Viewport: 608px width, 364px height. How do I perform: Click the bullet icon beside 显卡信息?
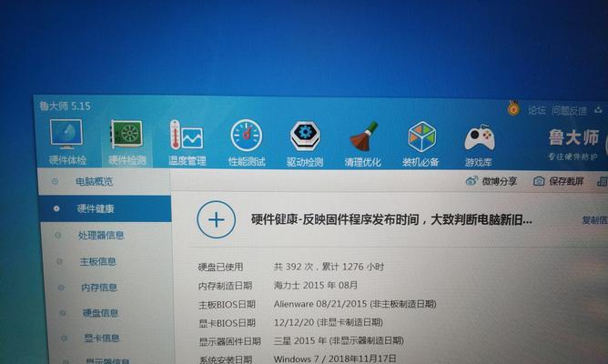(x=64, y=338)
